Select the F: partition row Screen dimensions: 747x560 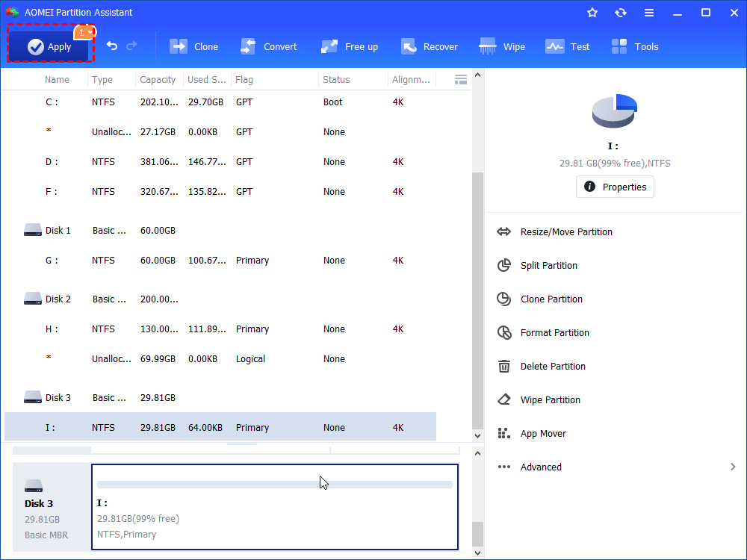220,191
